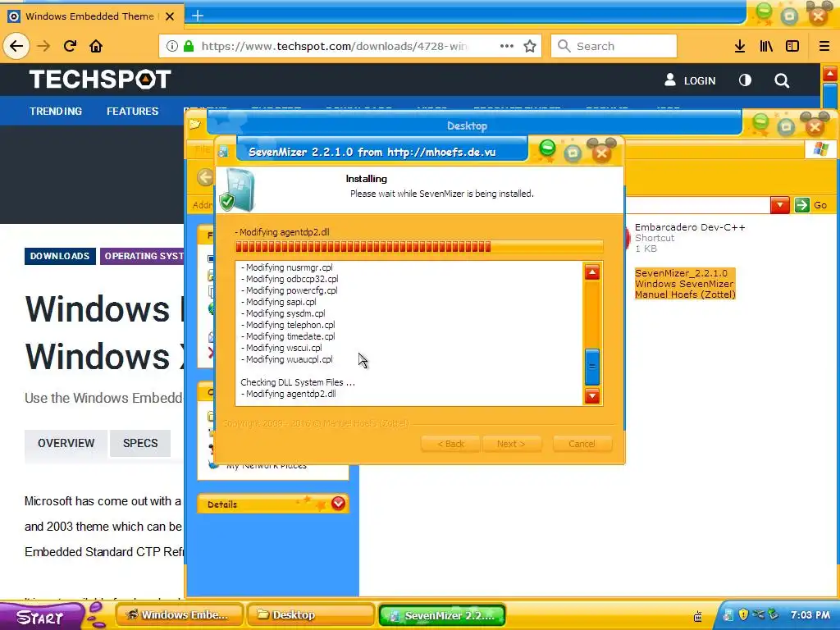Click the installer log scrollbar thumb
The height and width of the screenshot is (630, 840).
tap(592, 367)
